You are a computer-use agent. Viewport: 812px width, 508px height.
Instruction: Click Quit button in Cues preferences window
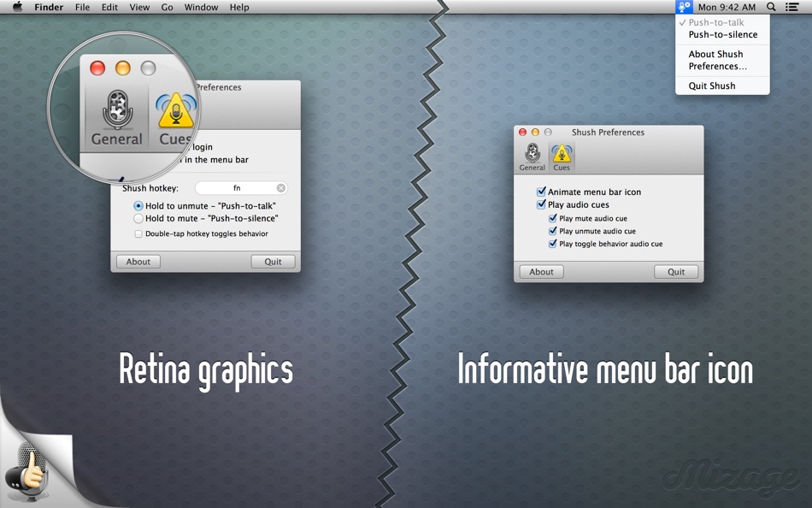[x=676, y=272]
